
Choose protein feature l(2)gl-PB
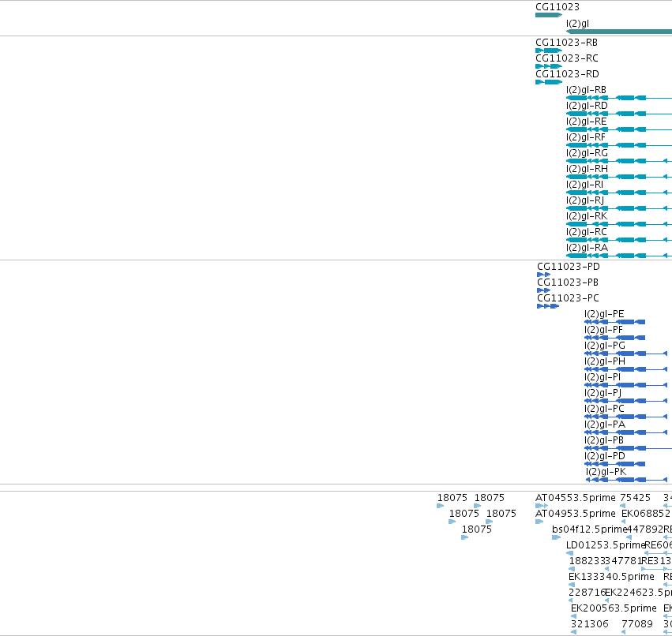pos(629,448)
